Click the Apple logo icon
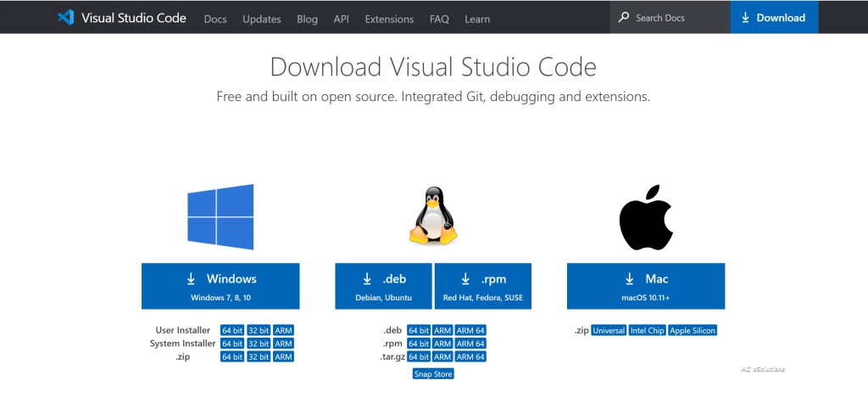Screen dimensions: 868x414 pyautogui.click(x=645, y=218)
